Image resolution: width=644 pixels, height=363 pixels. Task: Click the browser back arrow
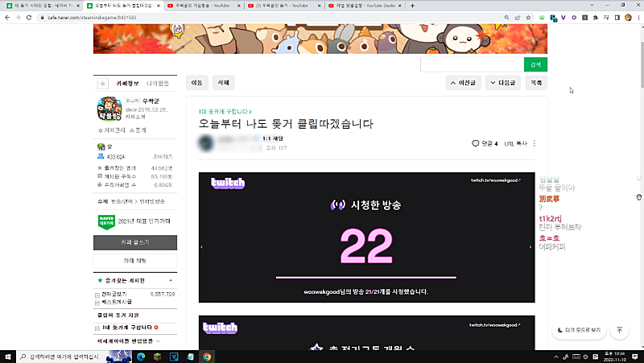tap(7, 18)
